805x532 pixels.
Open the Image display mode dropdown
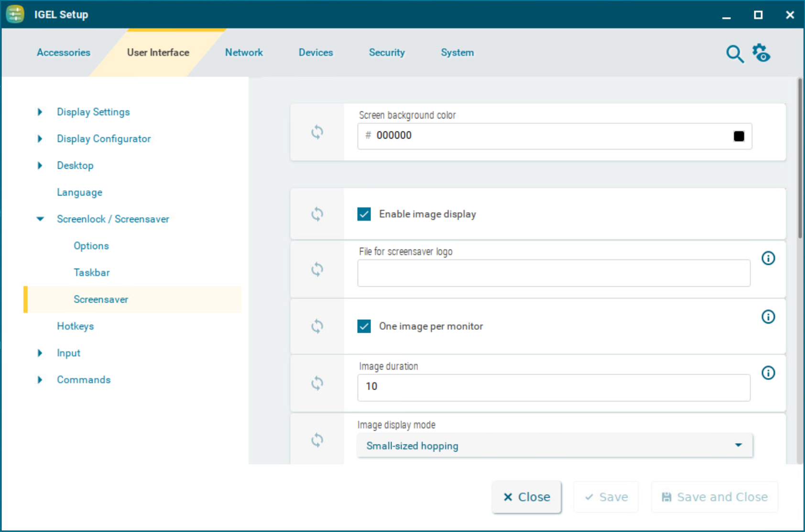(x=555, y=445)
